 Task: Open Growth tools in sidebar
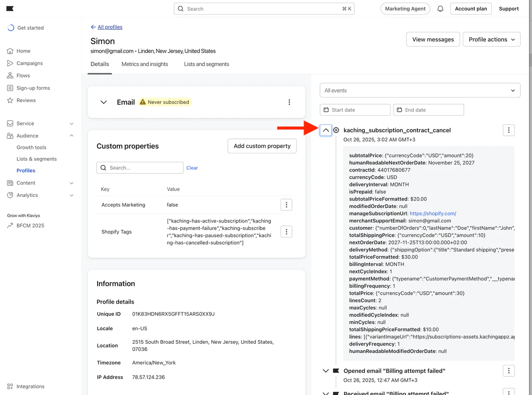[x=31, y=148]
